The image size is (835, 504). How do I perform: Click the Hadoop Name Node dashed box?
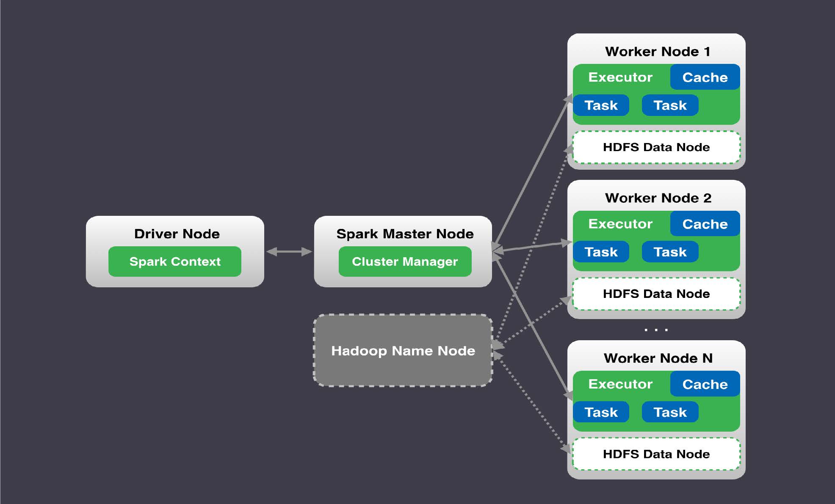(403, 350)
